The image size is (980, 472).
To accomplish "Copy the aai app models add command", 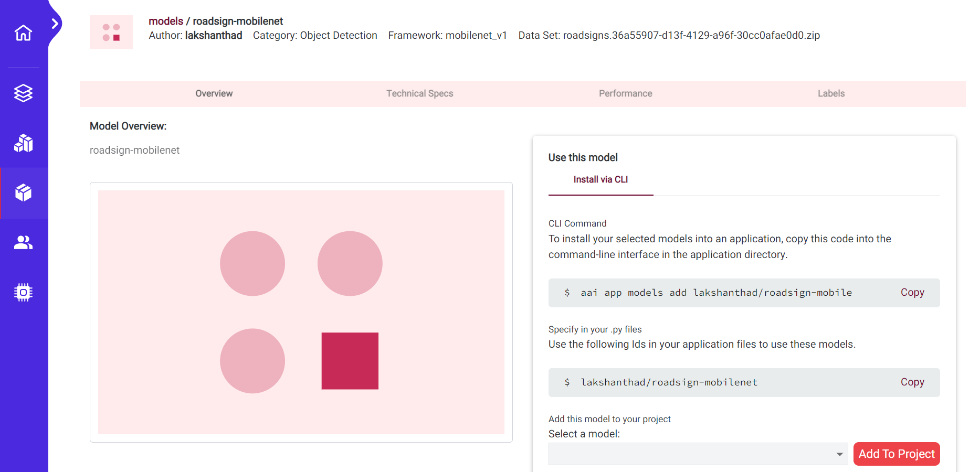I will (912, 293).
